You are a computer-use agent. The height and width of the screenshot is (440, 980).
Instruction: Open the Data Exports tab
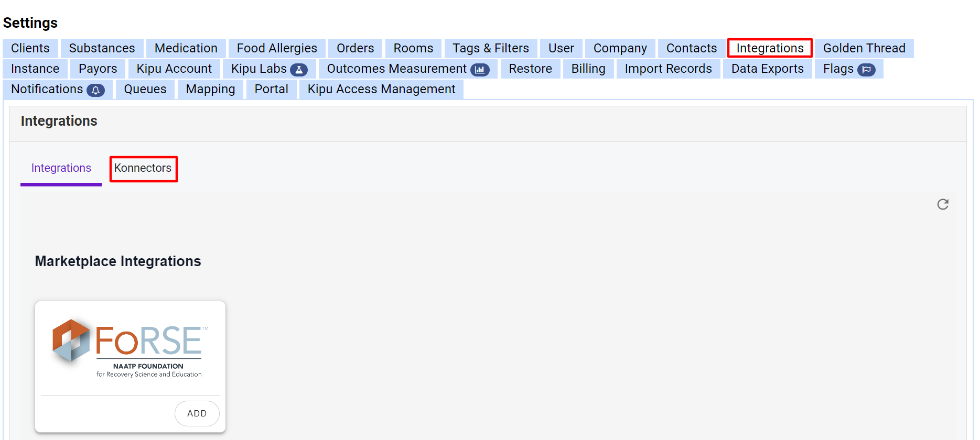point(767,69)
